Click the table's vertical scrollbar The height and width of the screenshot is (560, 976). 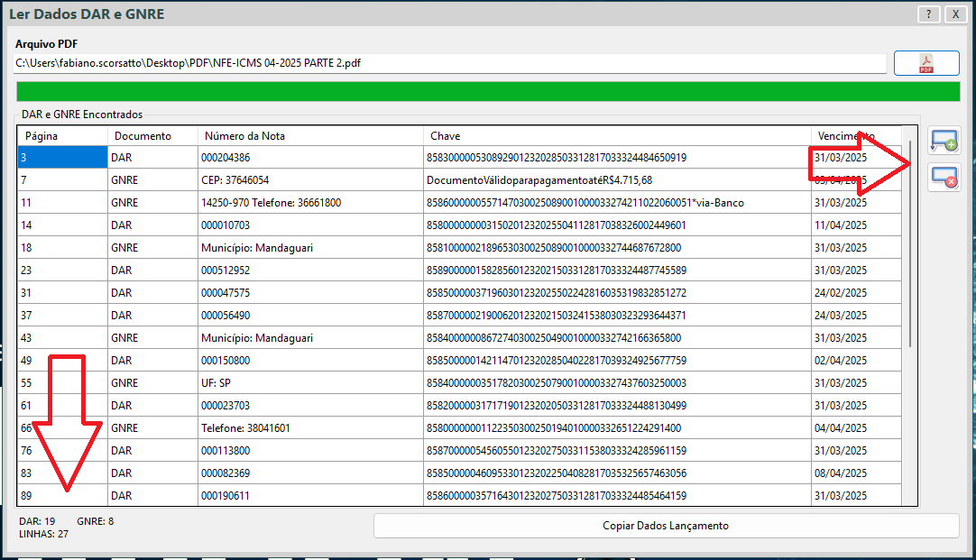(x=909, y=243)
